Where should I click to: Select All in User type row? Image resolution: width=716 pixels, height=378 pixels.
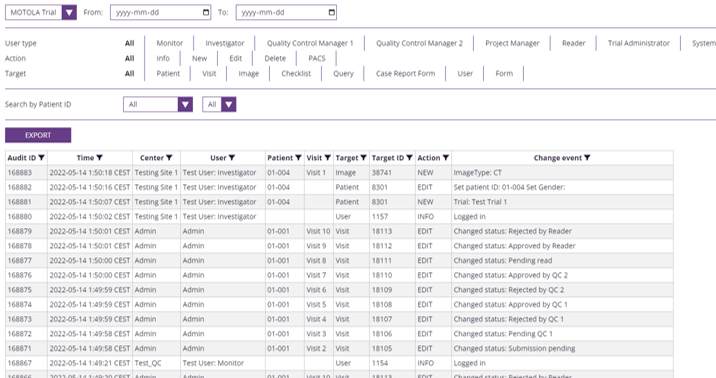coord(130,43)
